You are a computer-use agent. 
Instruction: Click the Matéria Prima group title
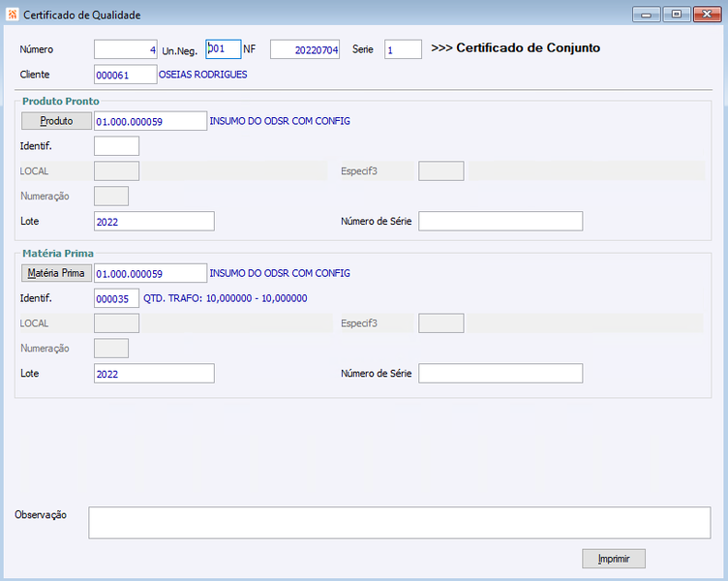click(x=58, y=254)
